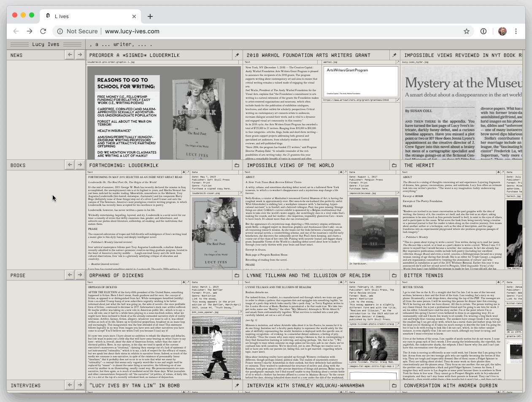This screenshot has height=402, width=532.
Task: Select the INTERVIEWS section label
Action: click(x=26, y=386)
